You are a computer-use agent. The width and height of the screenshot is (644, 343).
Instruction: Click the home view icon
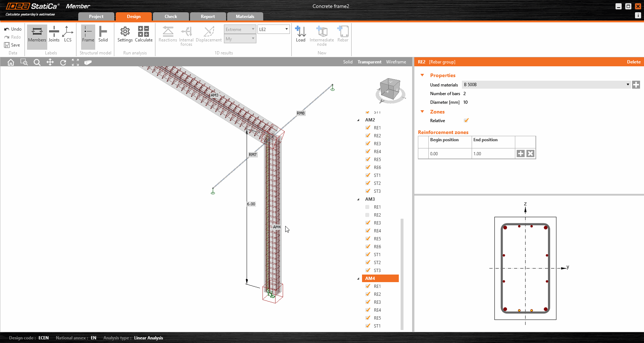[11, 62]
